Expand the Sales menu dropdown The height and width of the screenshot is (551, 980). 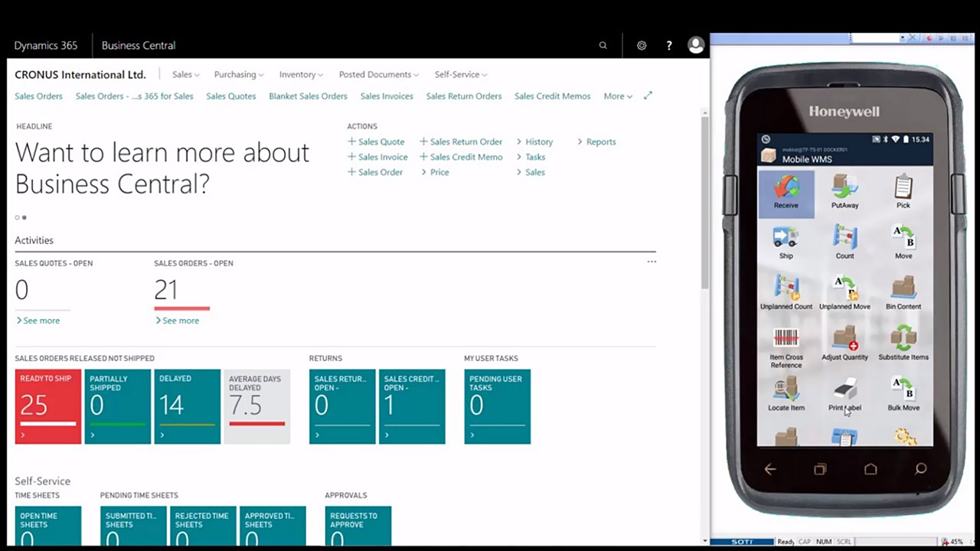pos(185,74)
